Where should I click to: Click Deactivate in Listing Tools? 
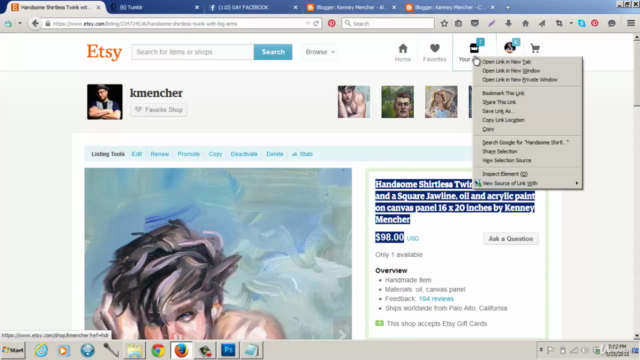coord(244,154)
